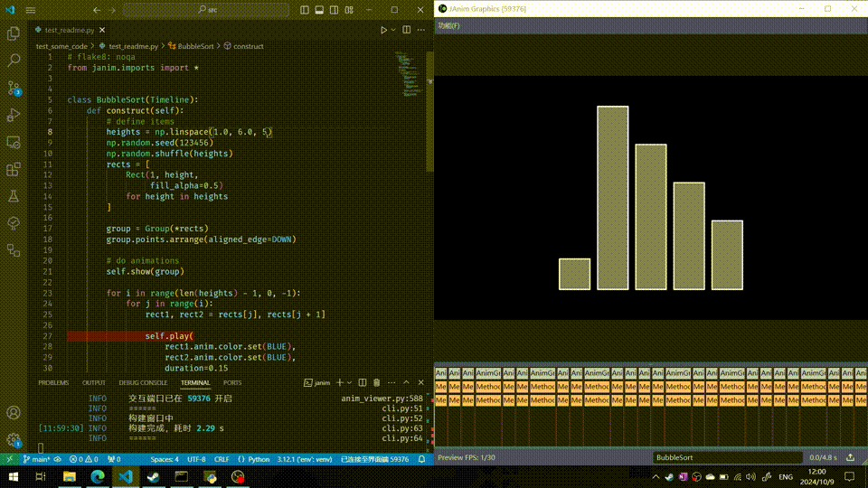Click the editor minimap overview
868x488 pixels.
click(x=410, y=75)
